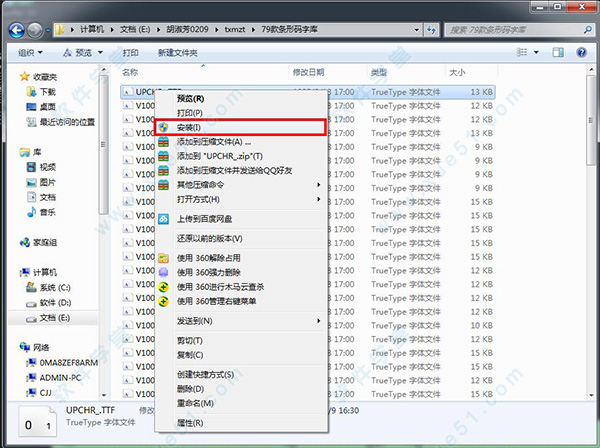Open the Help question mark icon
The height and width of the screenshot is (448, 600).
pyautogui.click(x=581, y=52)
